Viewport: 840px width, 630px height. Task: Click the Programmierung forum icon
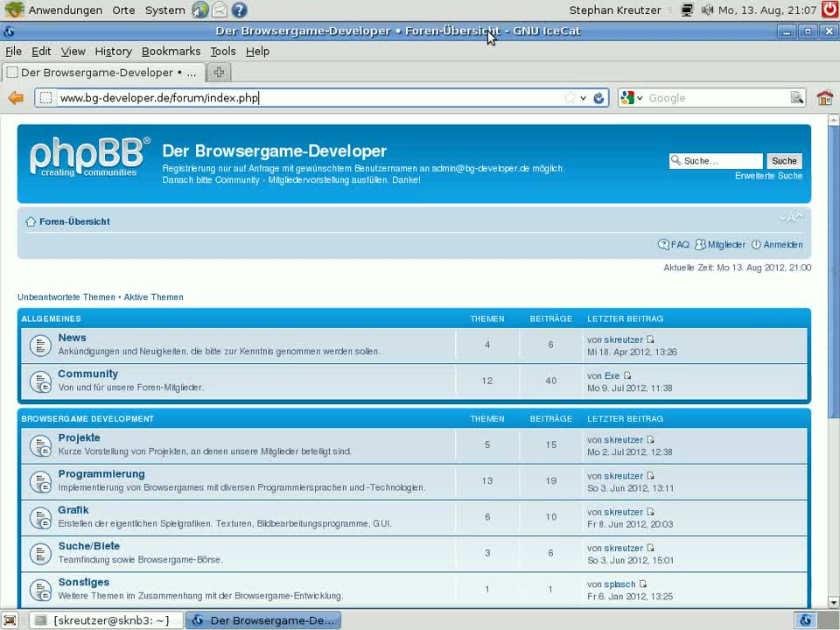tap(40, 481)
